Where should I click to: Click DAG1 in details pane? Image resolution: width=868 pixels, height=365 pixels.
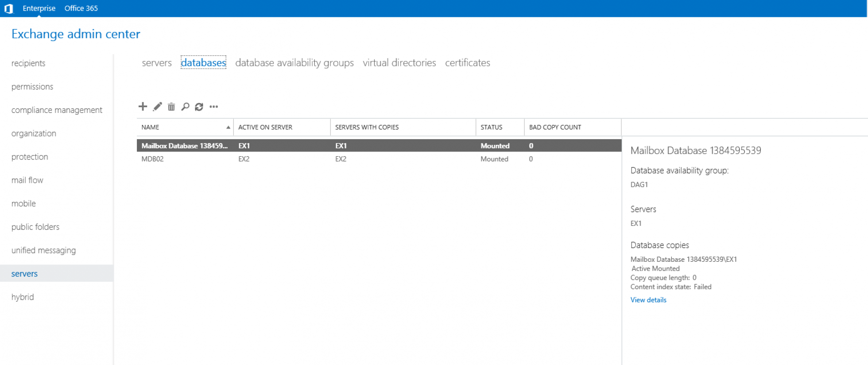[x=639, y=185]
